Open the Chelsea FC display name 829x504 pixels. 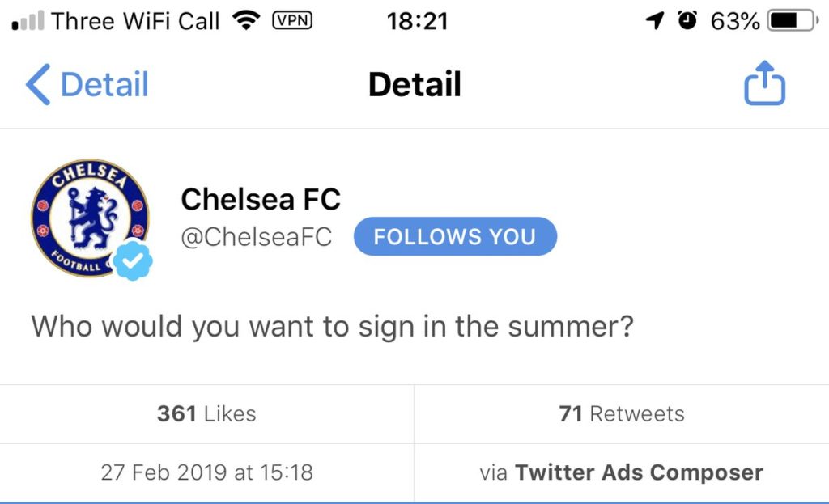(x=261, y=199)
